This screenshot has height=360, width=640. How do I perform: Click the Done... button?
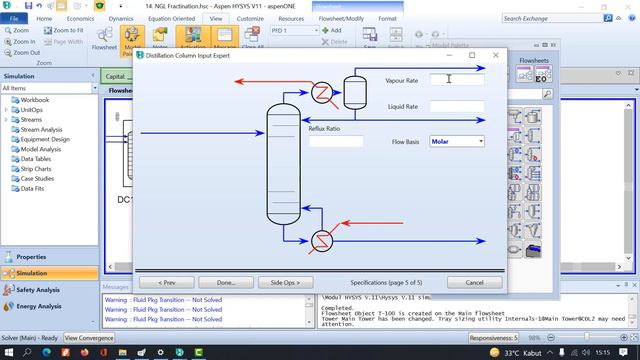click(226, 282)
